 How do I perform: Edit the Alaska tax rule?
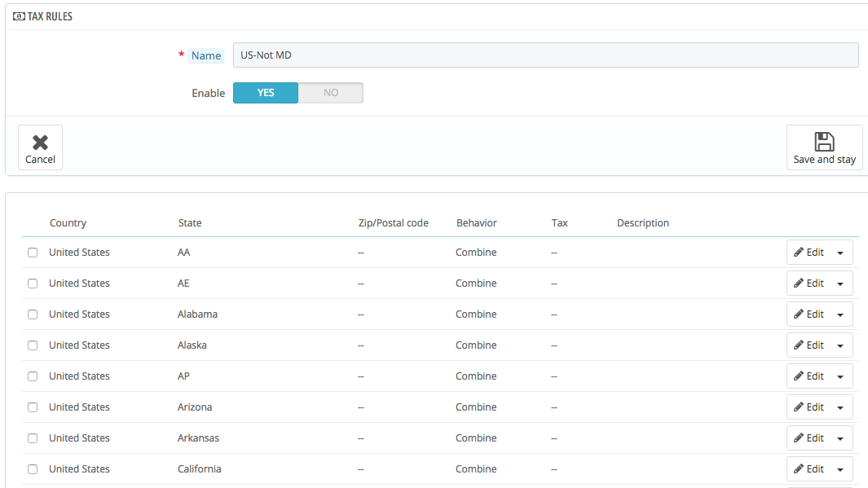(809, 345)
